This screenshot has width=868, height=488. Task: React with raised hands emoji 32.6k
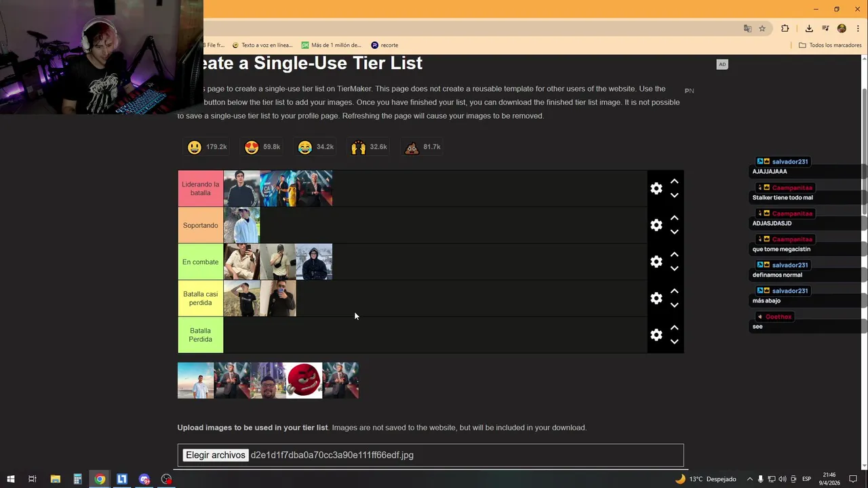click(369, 147)
